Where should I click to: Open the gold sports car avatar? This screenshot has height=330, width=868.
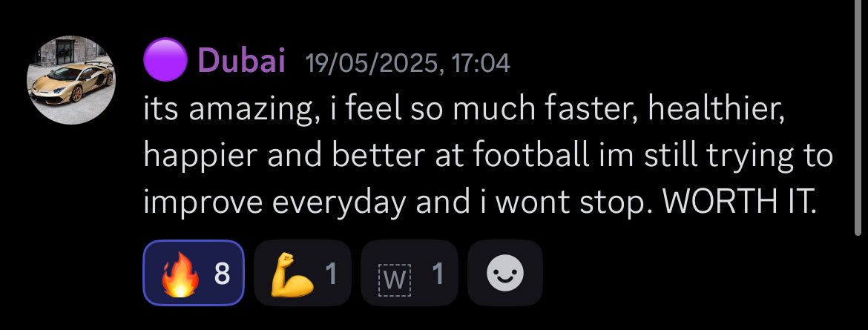coord(71,79)
